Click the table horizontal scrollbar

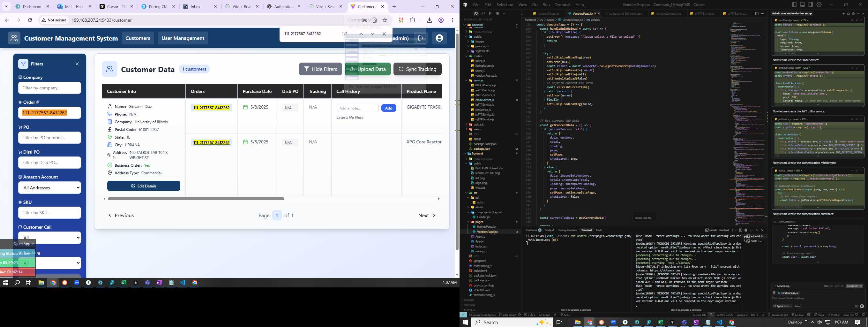point(196,199)
